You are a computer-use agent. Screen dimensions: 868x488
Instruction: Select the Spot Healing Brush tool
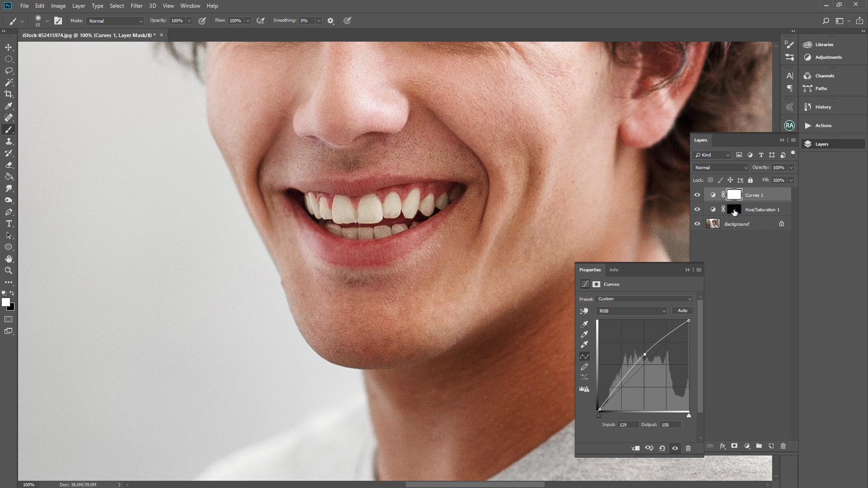coord(9,118)
